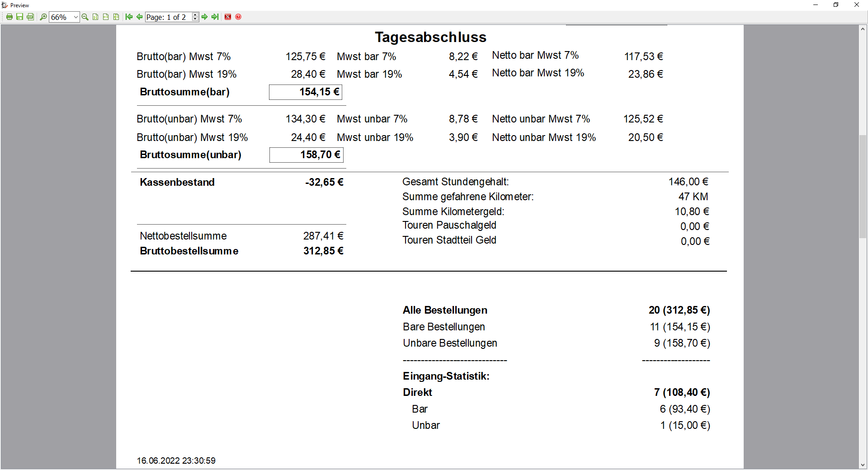Go to previous page arrow
Image resolution: width=868 pixels, height=470 pixels.
pyautogui.click(x=140, y=17)
